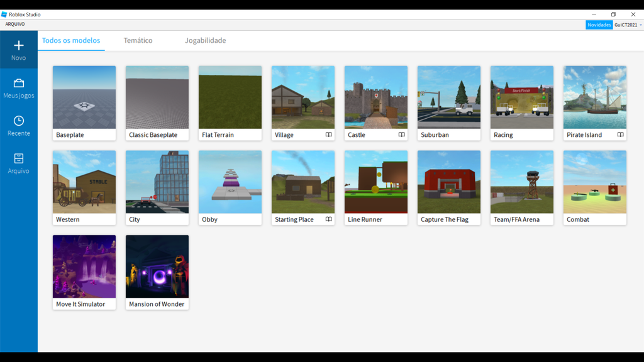The image size is (644, 362).
Task: Click the book icon on Village card
Action: [x=328, y=134]
